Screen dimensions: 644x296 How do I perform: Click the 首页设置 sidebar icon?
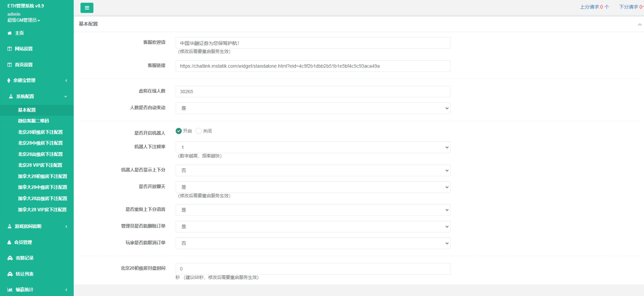pos(9,65)
